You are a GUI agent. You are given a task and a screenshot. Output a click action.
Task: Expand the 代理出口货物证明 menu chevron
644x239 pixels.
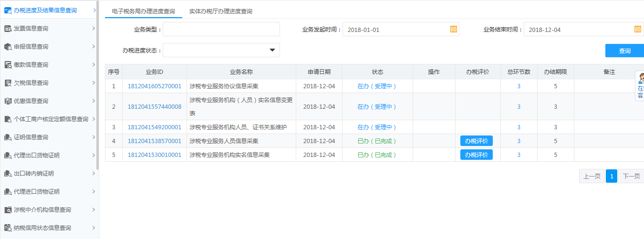pos(93,156)
